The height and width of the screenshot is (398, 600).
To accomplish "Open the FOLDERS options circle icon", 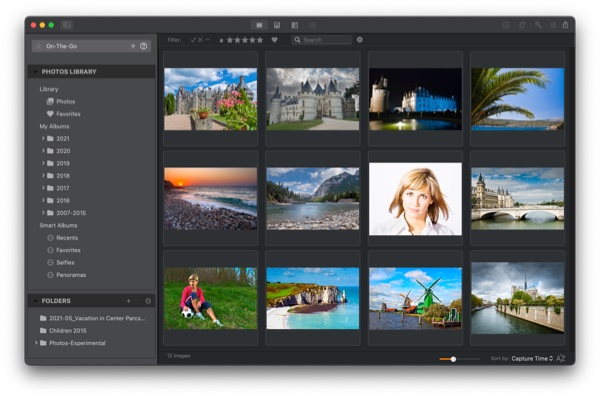I will [x=148, y=301].
